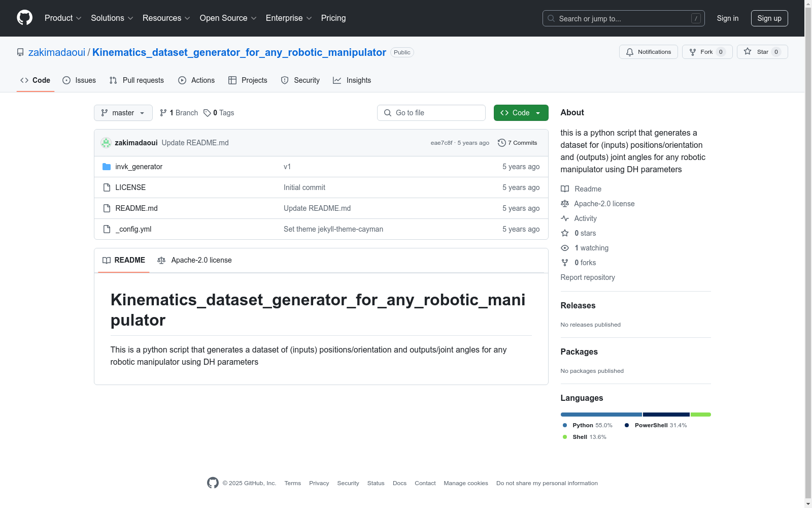
Task: Click the book icon beside Readme
Action: (565, 189)
